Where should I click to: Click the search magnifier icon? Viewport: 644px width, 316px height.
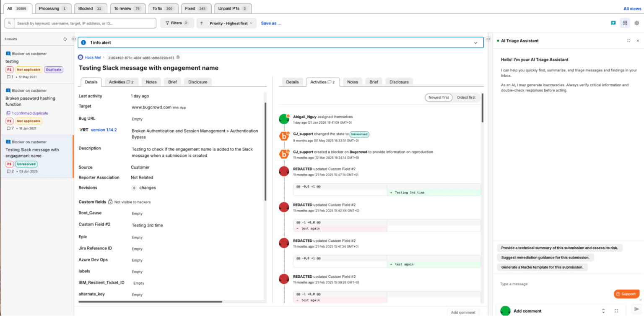pos(10,23)
